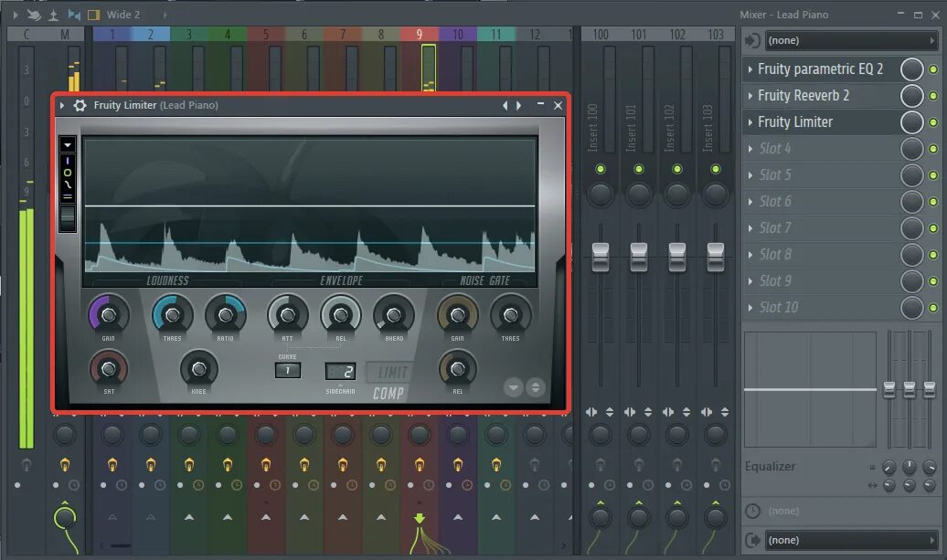Toggle the output peaks circle display icon
947x560 pixels.
68,173
